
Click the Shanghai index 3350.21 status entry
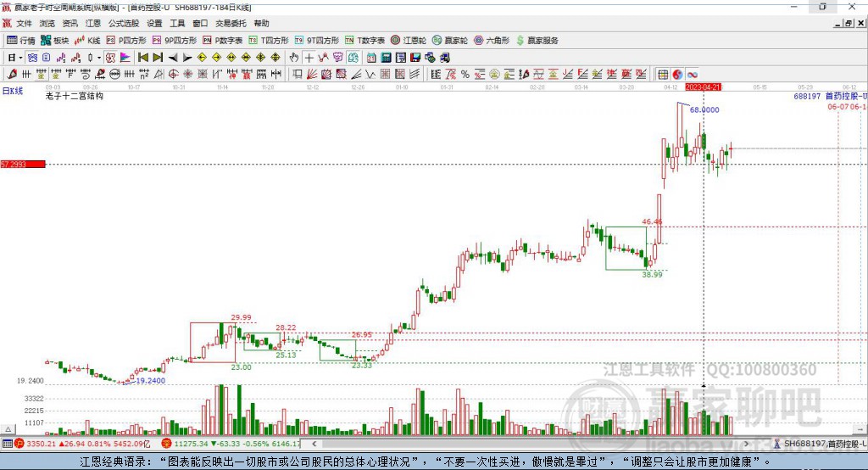(x=82, y=444)
